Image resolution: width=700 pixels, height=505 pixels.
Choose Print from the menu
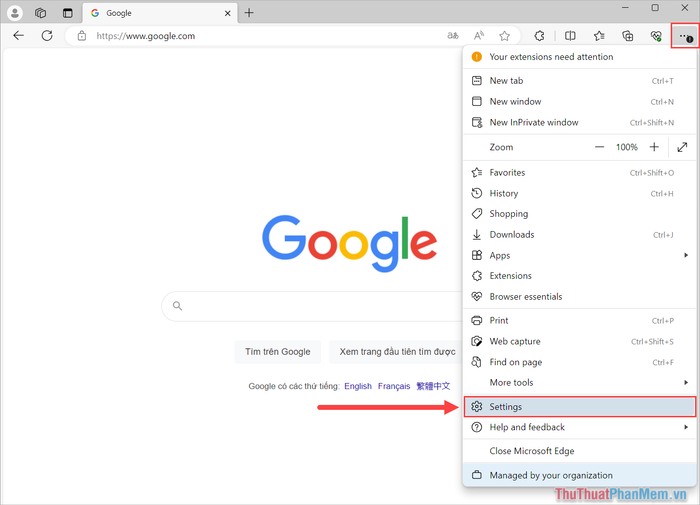tap(579, 321)
